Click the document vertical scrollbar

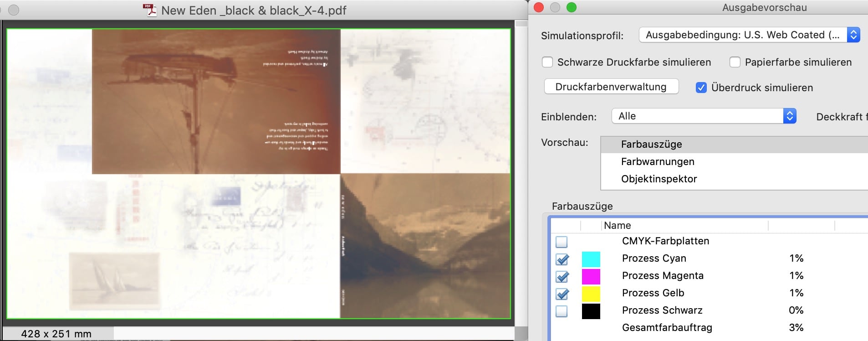tap(521, 173)
